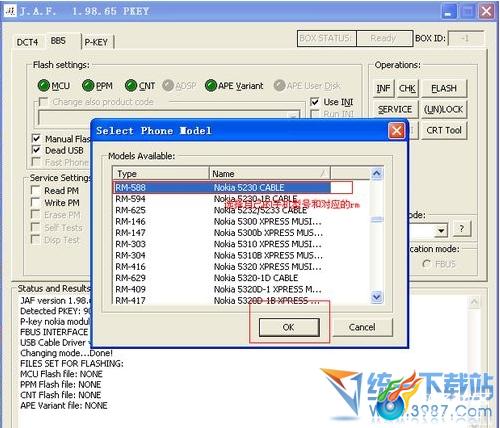This screenshot has height=428, width=500.
Task: Click the MCU Flash file: NONE log line
Action: pos(61,374)
